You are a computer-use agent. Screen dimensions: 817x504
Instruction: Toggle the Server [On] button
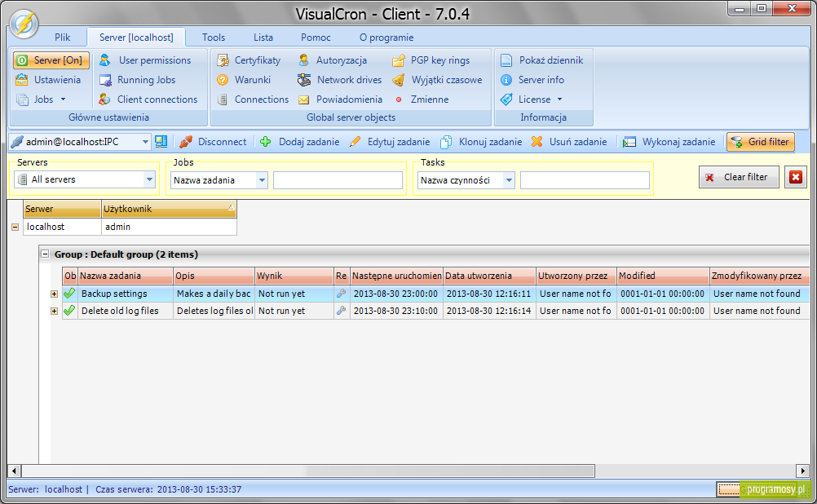[51, 60]
